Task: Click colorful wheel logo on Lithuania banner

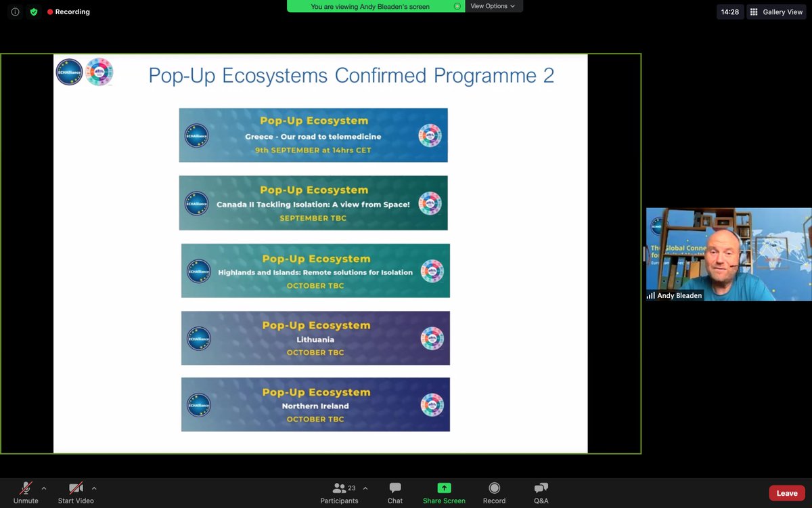Action: pyautogui.click(x=432, y=339)
